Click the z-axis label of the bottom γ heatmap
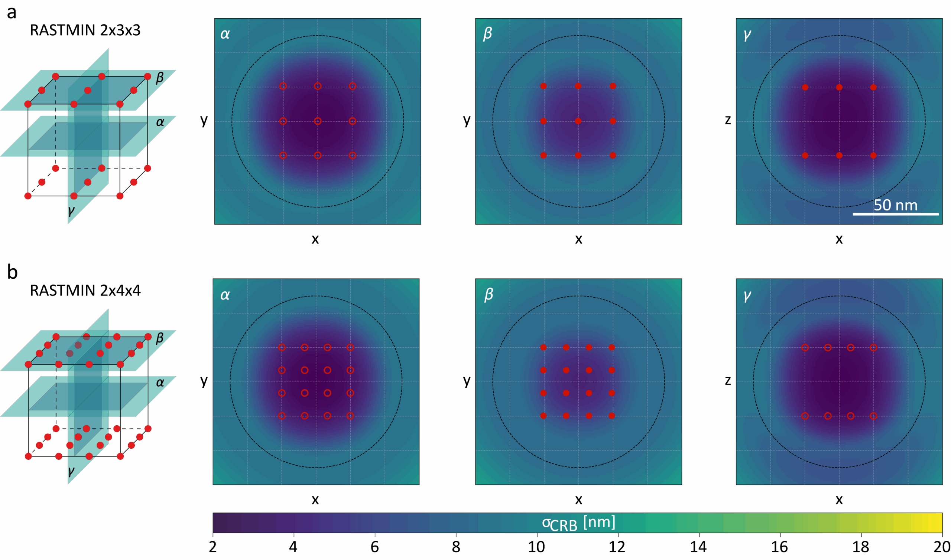This screenshot has height=560, width=951. 728,380
